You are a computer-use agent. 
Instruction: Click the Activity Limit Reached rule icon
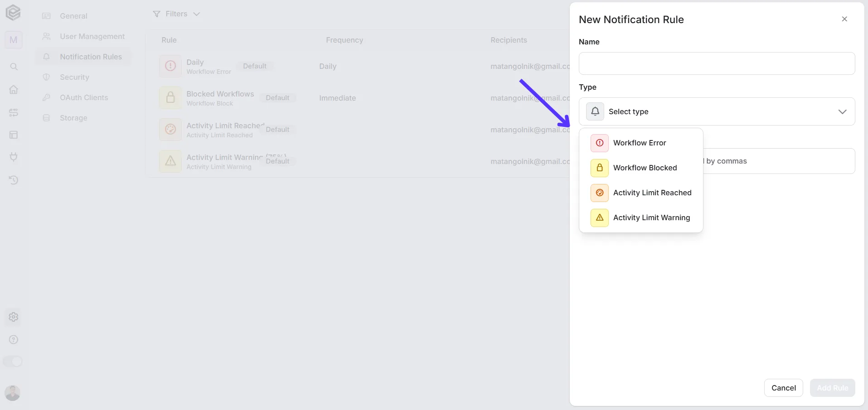[170, 130]
